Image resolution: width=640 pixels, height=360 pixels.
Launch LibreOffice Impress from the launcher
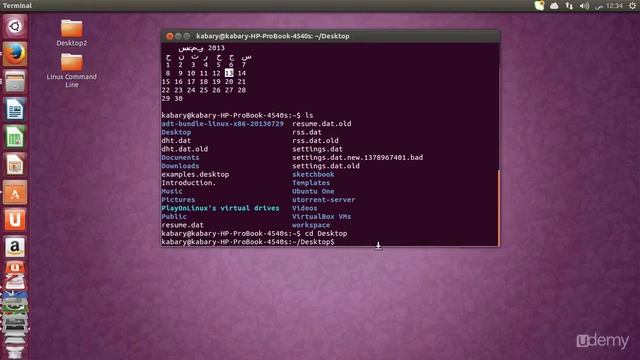pos(15,164)
